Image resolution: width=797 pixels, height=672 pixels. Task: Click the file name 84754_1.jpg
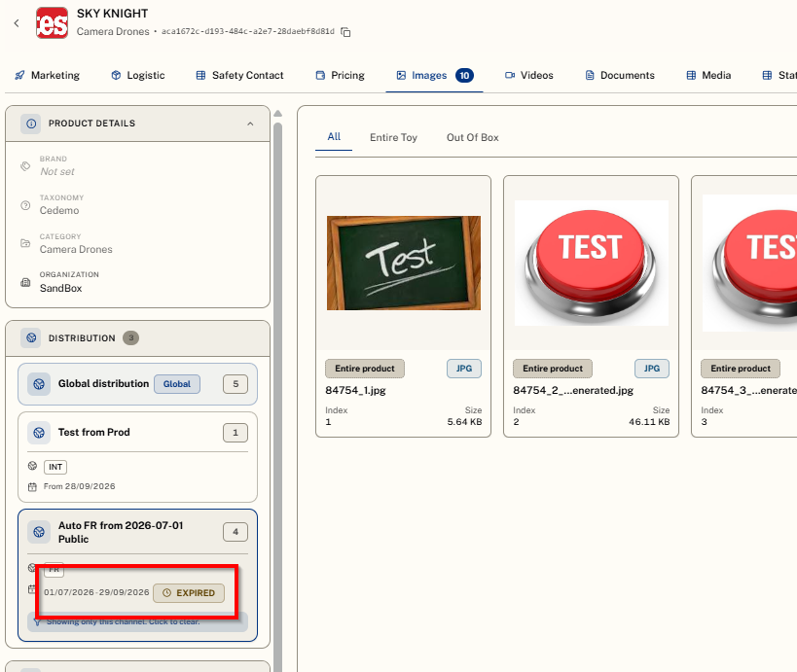355,390
